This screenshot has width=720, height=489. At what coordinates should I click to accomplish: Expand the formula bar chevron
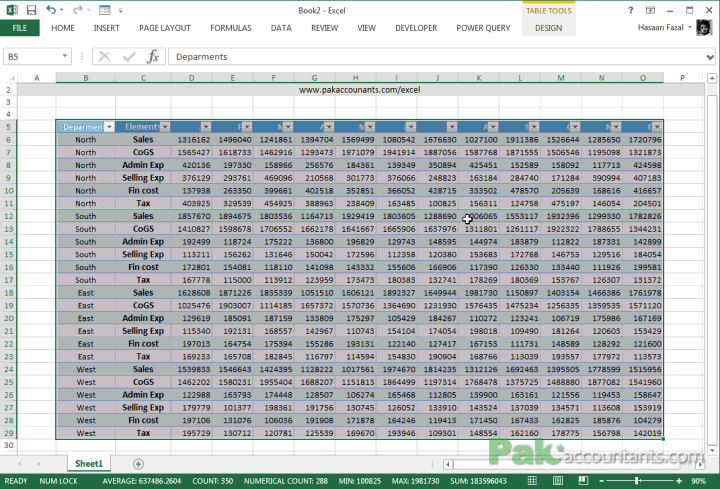tap(710, 57)
